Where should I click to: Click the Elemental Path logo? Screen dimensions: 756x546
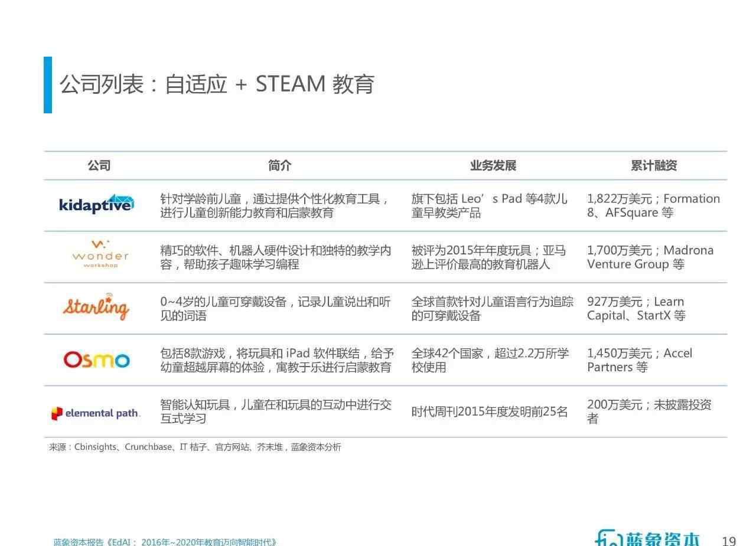96,413
